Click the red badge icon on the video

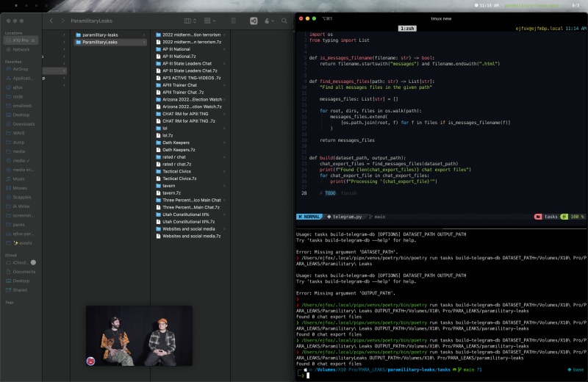[90, 361]
